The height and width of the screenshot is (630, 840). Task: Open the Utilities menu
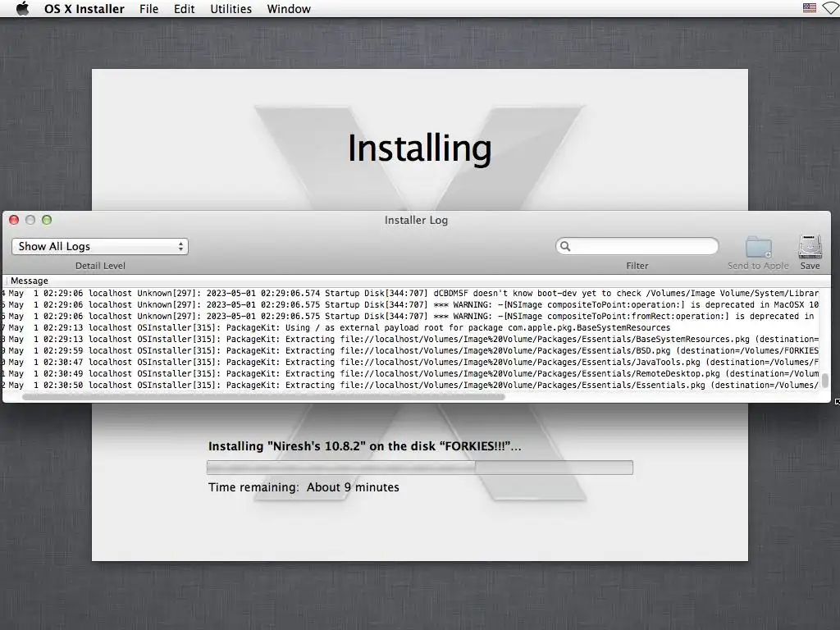(231, 9)
